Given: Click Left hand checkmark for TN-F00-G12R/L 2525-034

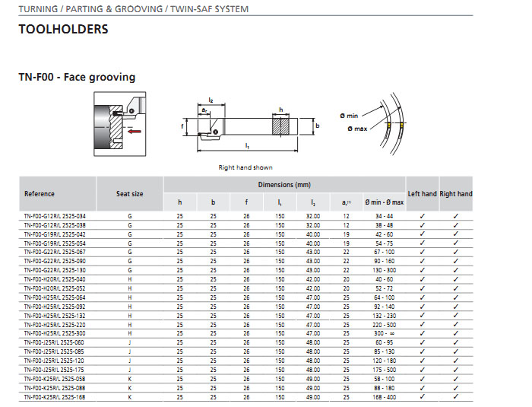Looking at the screenshot, I should [x=422, y=217].
